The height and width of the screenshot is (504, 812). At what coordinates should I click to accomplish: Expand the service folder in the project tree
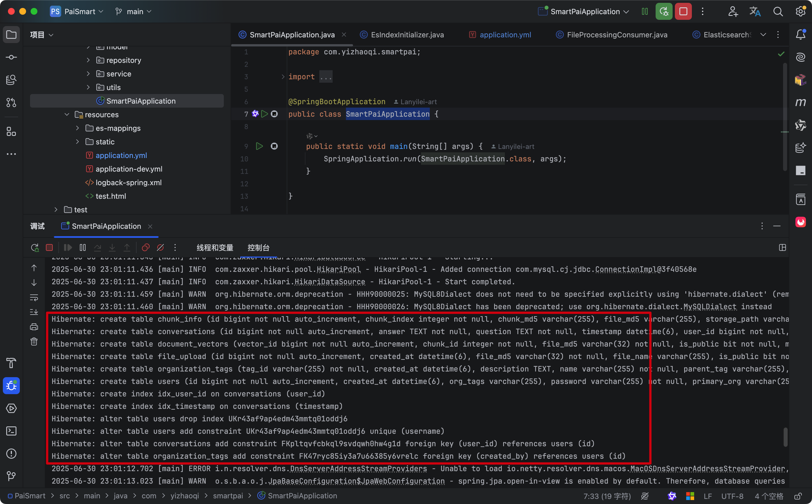point(88,74)
